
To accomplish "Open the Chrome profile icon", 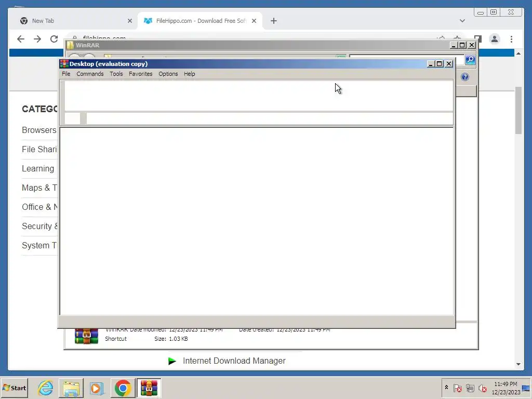I will tap(495, 39).
